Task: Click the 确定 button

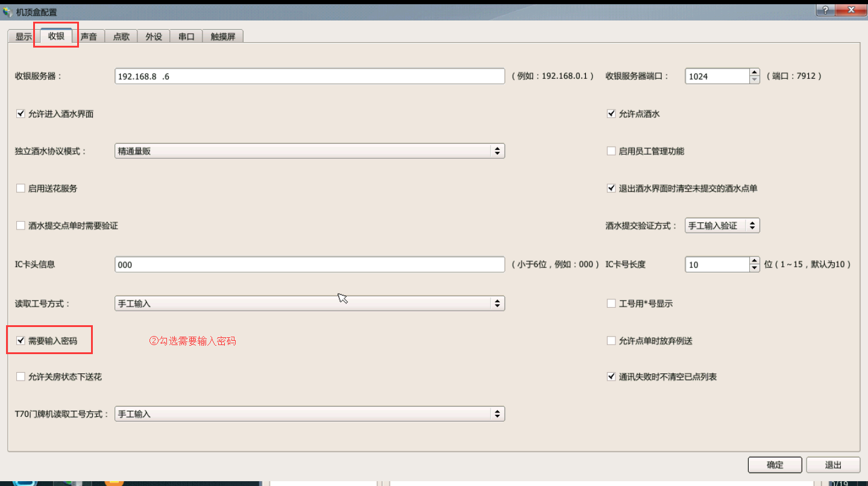Action: click(x=775, y=465)
